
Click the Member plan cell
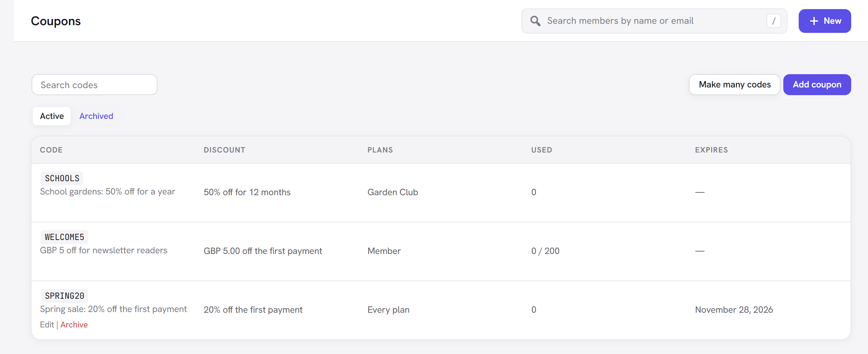384,251
